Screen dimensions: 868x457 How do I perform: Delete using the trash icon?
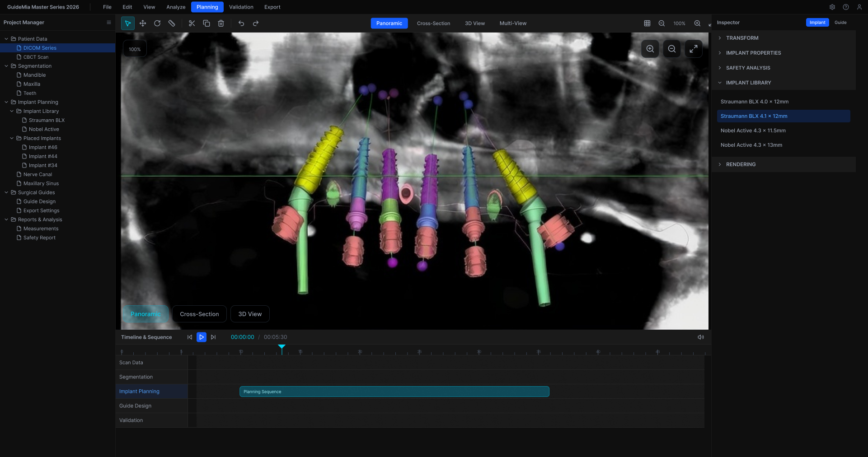click(x=221, y=23)
